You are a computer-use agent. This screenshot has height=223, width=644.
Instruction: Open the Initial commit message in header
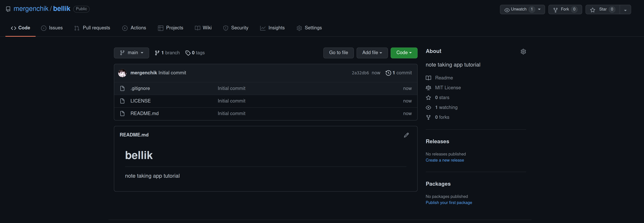[172, 73]
